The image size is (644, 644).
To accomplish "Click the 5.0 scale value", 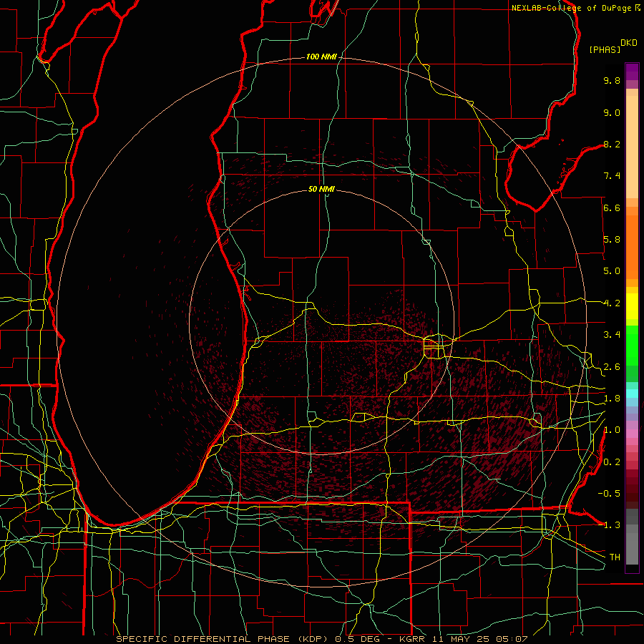I will (x=612, y=271).
